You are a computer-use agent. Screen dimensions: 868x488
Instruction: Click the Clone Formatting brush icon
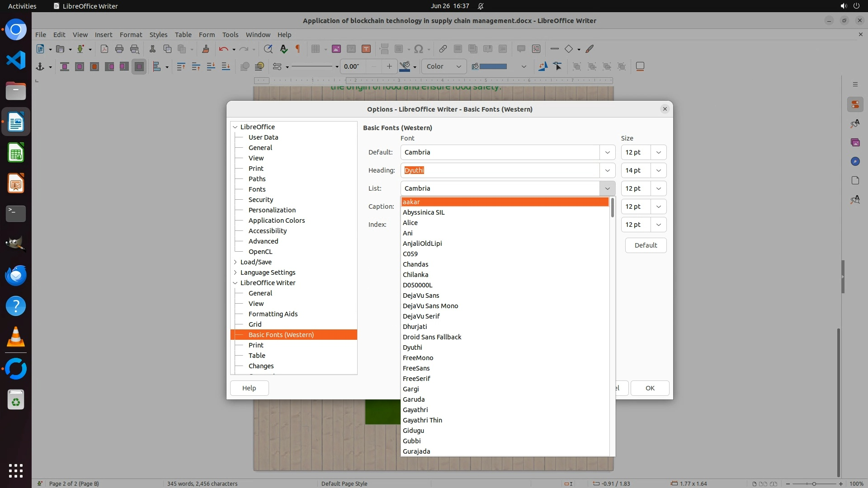point(206,49)
